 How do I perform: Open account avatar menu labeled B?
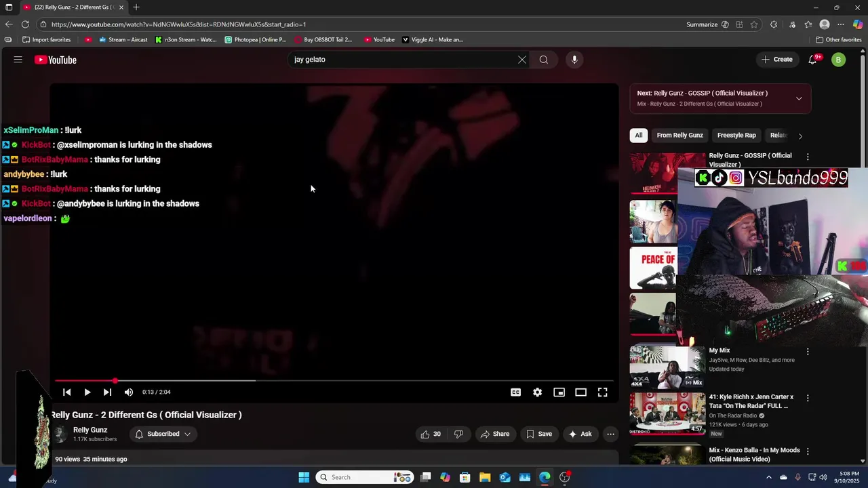[x=839, y=60]
